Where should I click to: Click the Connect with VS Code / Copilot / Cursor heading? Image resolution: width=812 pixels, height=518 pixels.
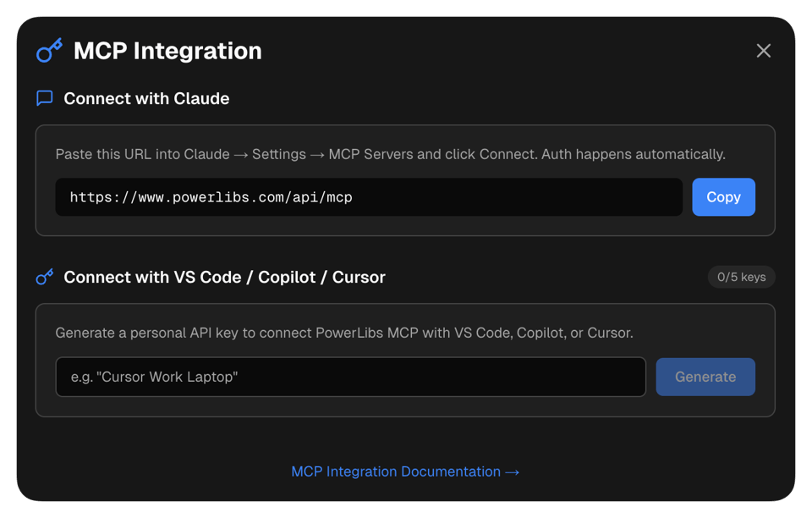pos(224,277)
